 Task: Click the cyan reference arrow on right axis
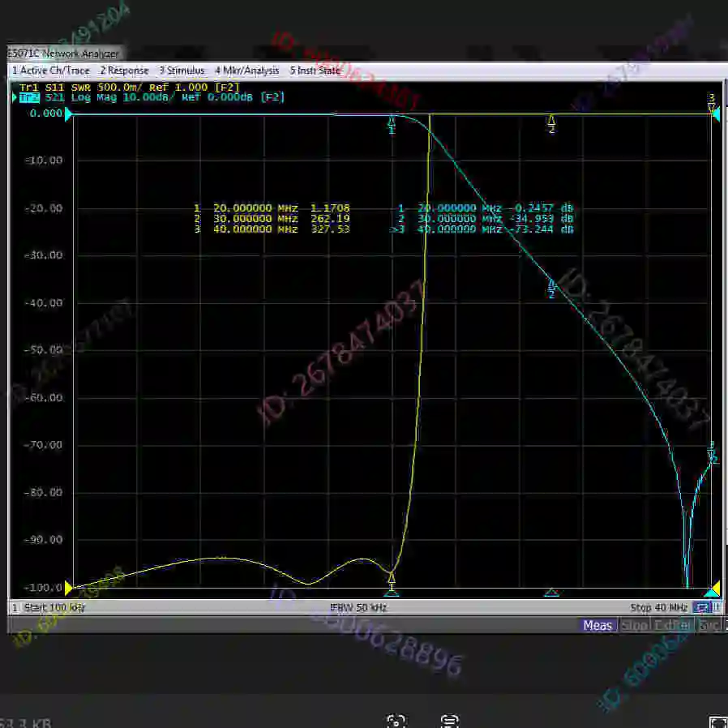point(714,113)
